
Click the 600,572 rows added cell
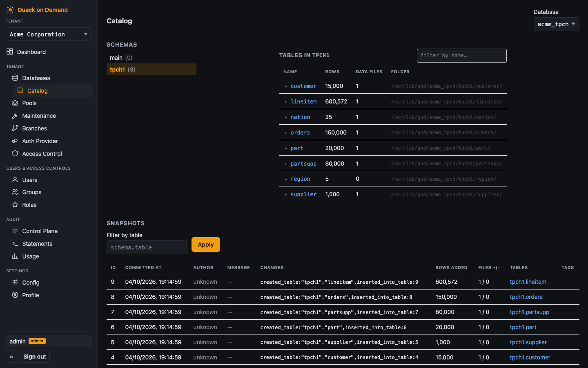(x=446, y=282)
